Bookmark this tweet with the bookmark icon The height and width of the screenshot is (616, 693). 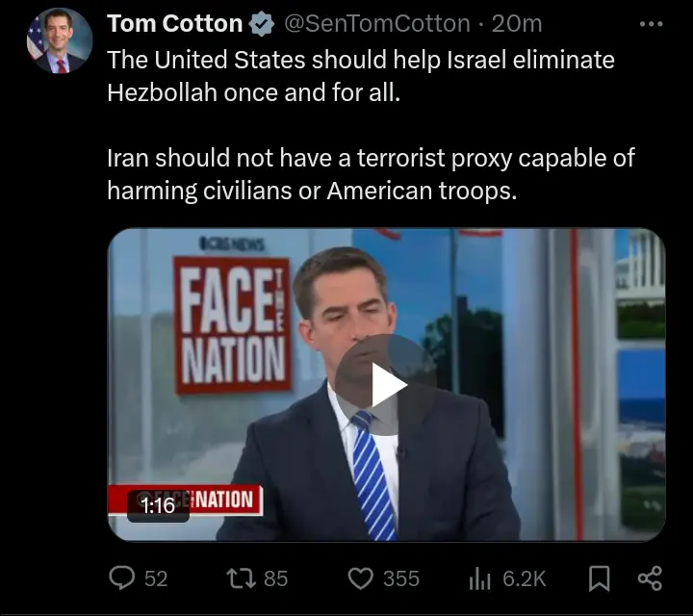(600, 578)
